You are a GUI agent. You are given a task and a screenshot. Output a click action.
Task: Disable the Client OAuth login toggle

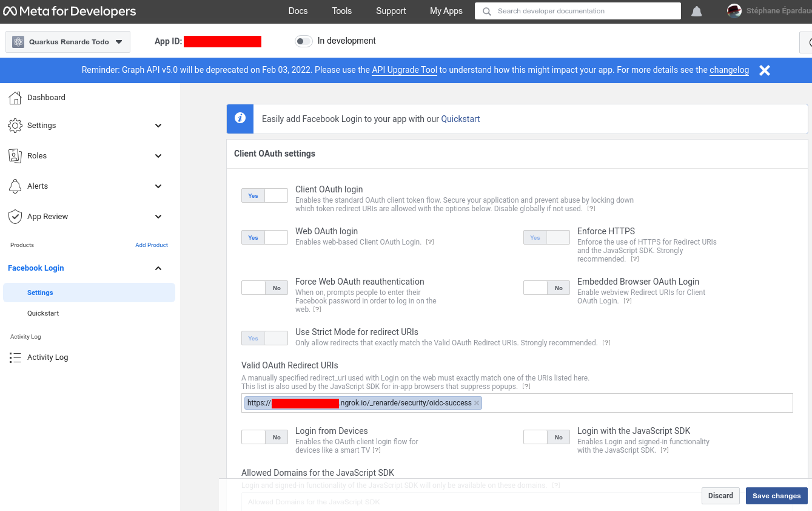[x=264, y=195]
